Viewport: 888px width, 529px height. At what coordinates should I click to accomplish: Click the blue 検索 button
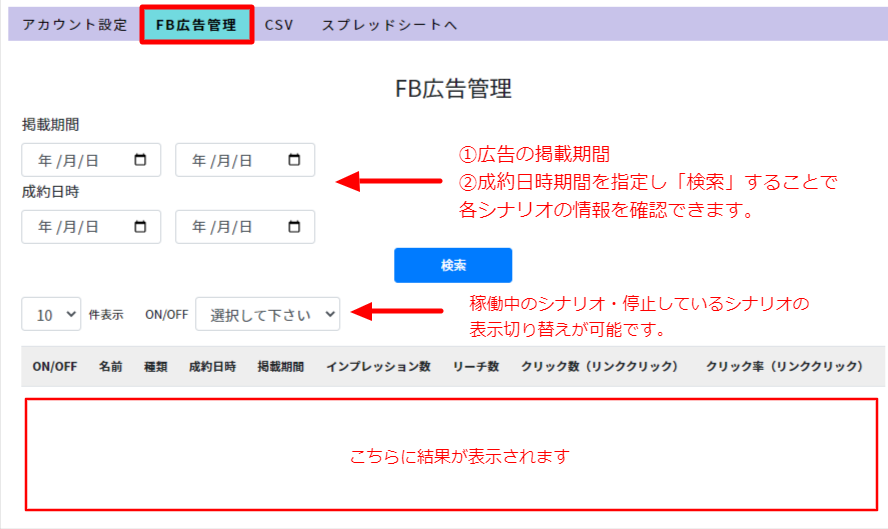click(x=453, y=265)
